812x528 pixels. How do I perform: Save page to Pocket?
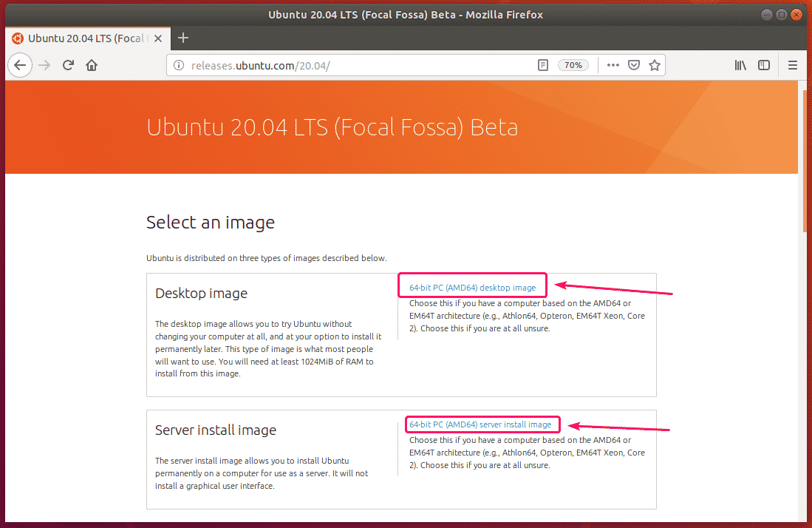coord(634,65)
